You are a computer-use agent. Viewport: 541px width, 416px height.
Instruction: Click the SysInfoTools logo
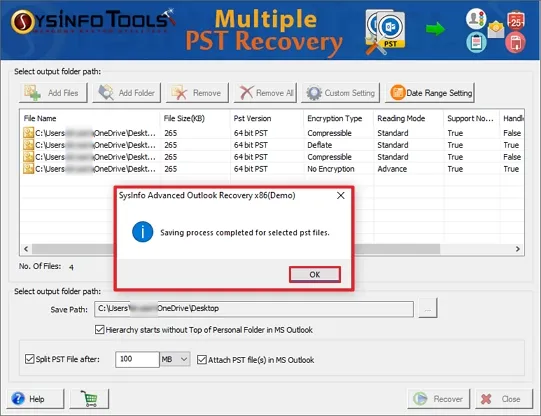click(93, 21)
